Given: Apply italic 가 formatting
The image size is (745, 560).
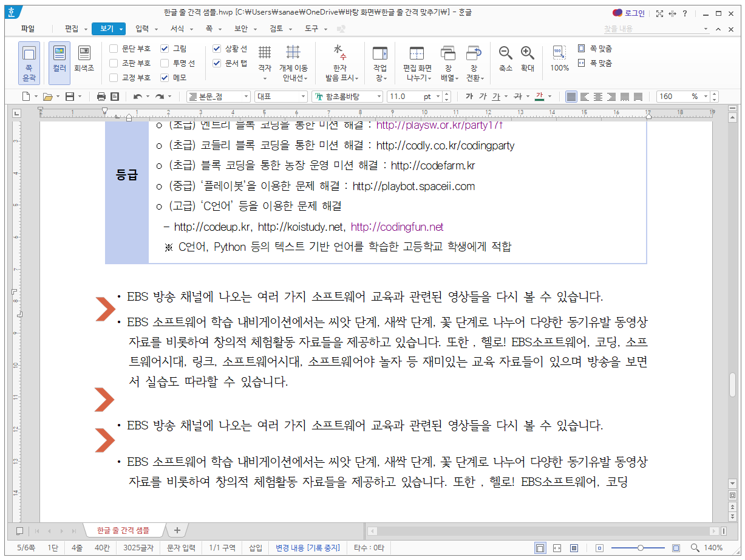Looking at the screenshot, I should tap(483, 97).
